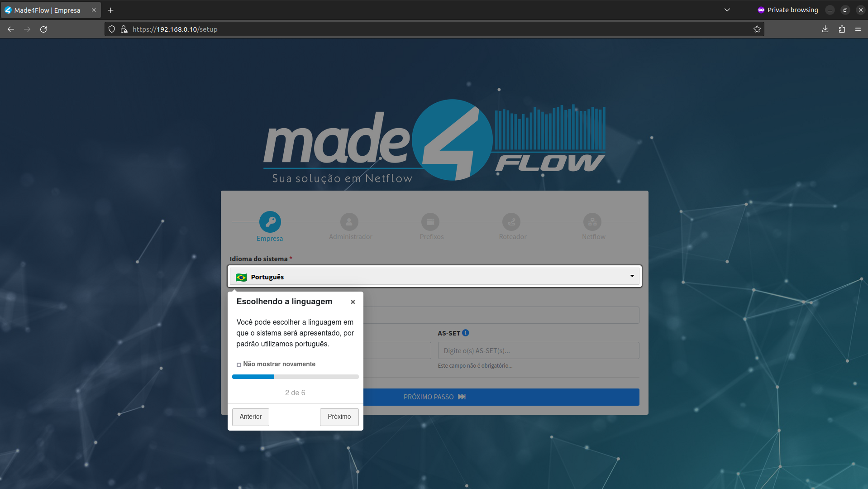Select the Netflow step icon
This screenshot has height=489, width=868.
click(592, 222)
